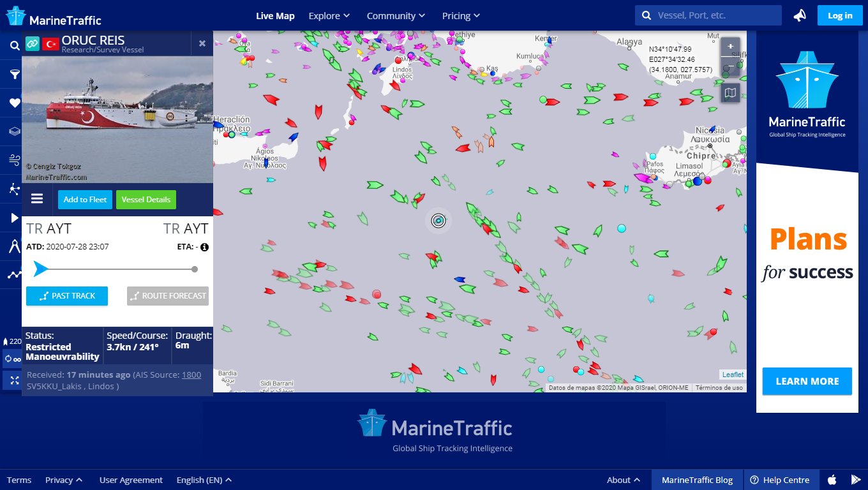Click the 3.7kn / 241° speed value

click(132, 347)
